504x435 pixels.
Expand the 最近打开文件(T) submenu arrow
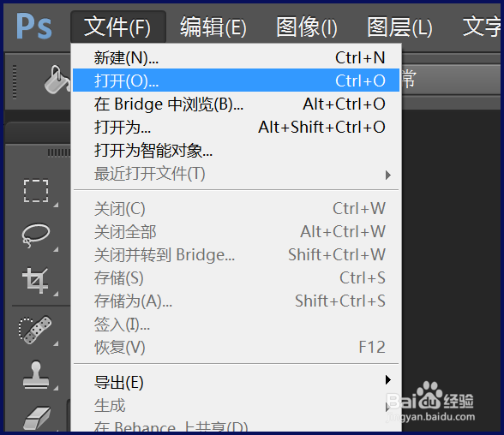[388, 175]
